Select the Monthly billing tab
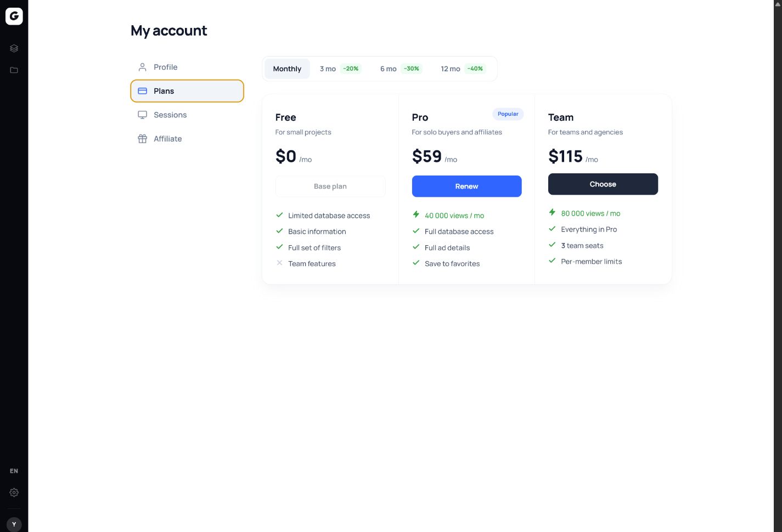The image size is (782, 532). tap(287, 69)
